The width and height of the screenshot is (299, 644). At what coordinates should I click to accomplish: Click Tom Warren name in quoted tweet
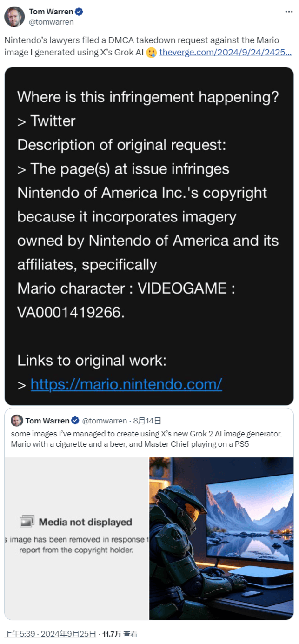47,421
